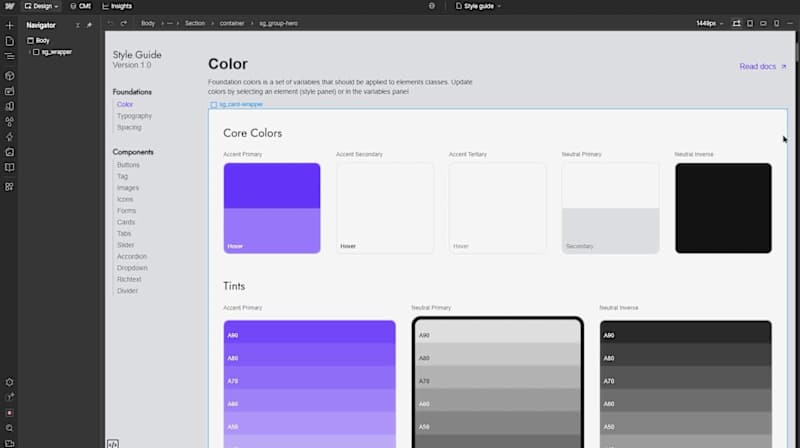Image resolution: width=800 pixels, height=448 pixels.
Task: Select the Neutral Primary core swatch
Action: (x=610, y=208)
